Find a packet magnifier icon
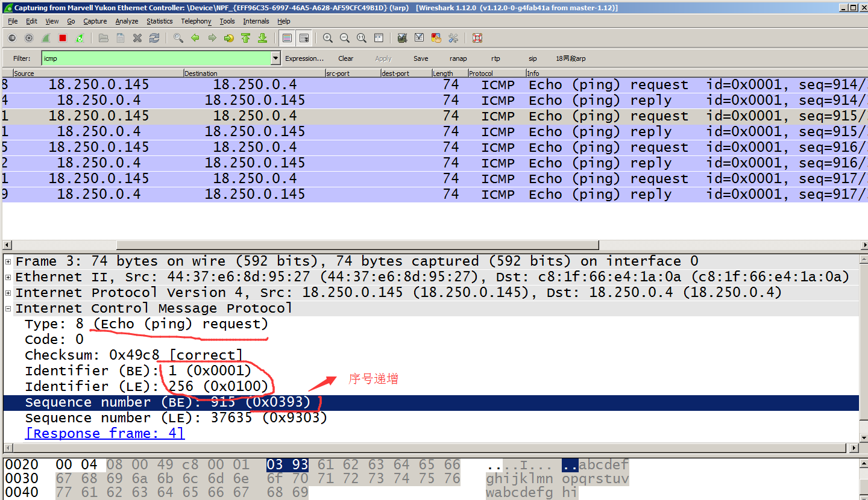This screenshot has width=868, height=500. pyautogui.click(x=178, y=38)
